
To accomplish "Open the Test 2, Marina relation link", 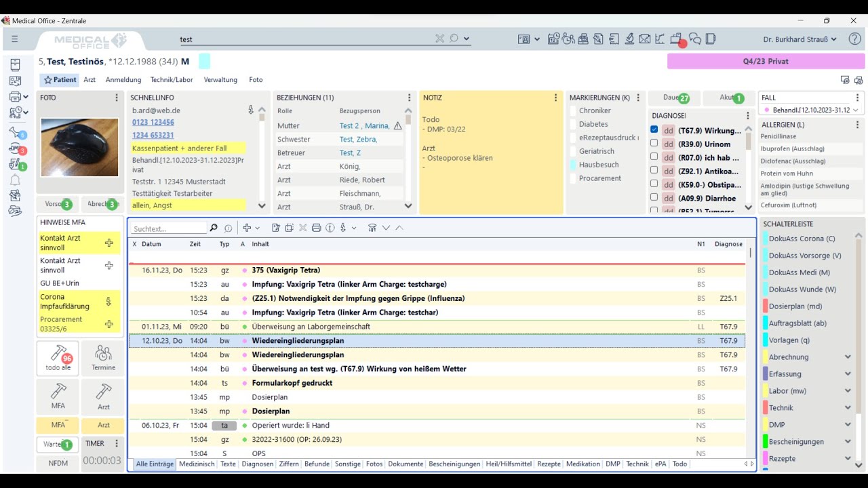I will coord(364,125).
